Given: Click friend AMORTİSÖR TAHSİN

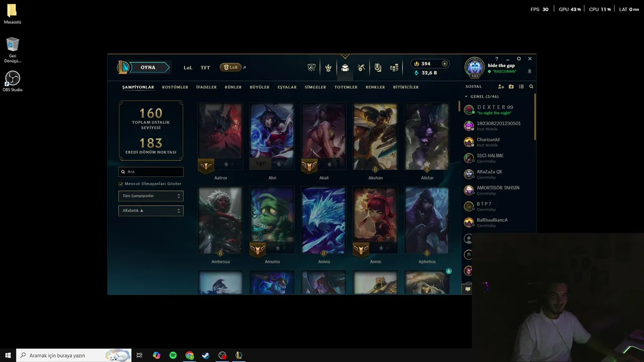Looking at the screenshot, I should [x=498, y=190].
